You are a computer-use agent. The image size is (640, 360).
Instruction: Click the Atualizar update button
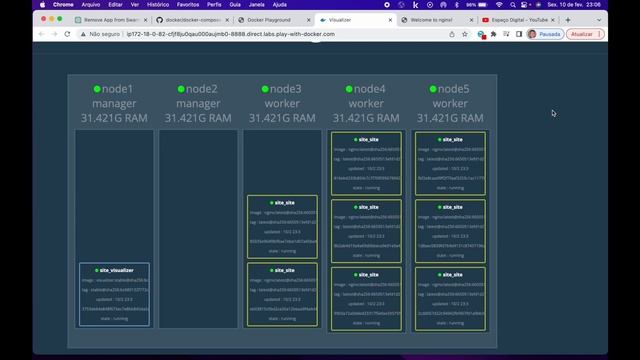(x=584, y=34)
